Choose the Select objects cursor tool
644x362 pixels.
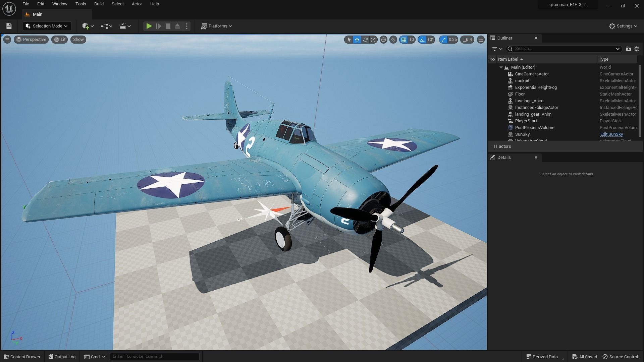[349, 40]
